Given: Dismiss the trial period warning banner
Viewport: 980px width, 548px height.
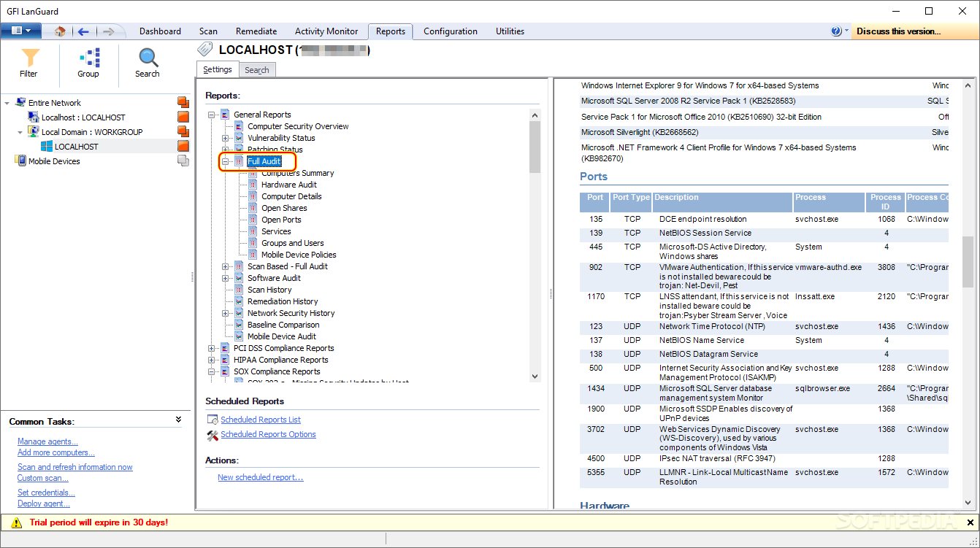Looking at the screenshot, I should click(970, 522).
